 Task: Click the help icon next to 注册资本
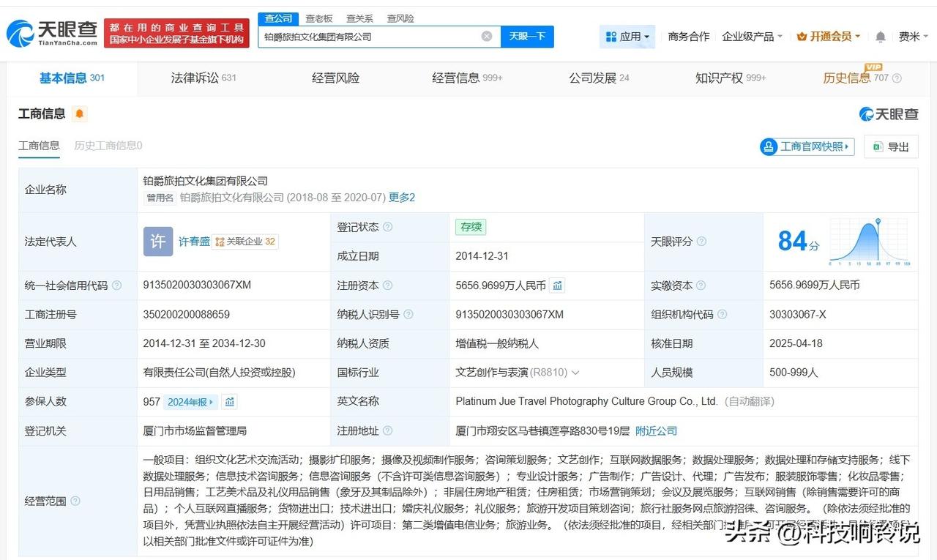click(387, 285)
